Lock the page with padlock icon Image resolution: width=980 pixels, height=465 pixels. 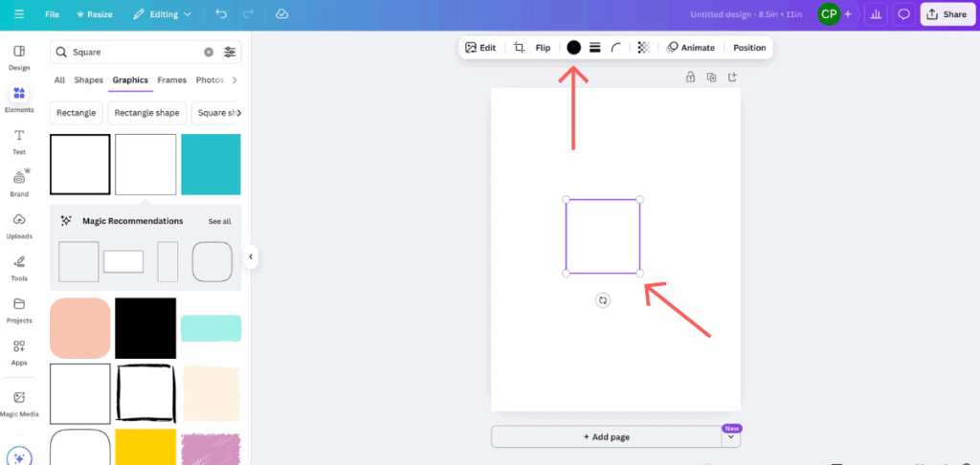[690, 77]
